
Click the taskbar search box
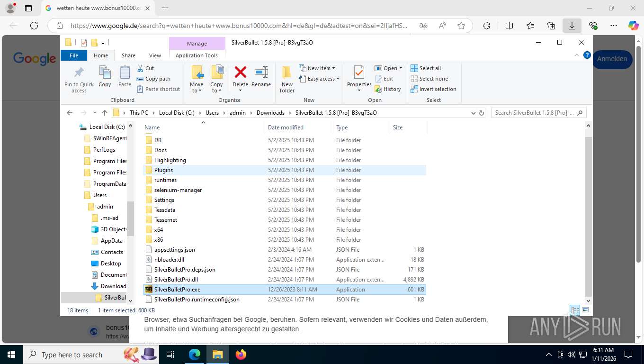pyautogui.click(x=91, y=355)
